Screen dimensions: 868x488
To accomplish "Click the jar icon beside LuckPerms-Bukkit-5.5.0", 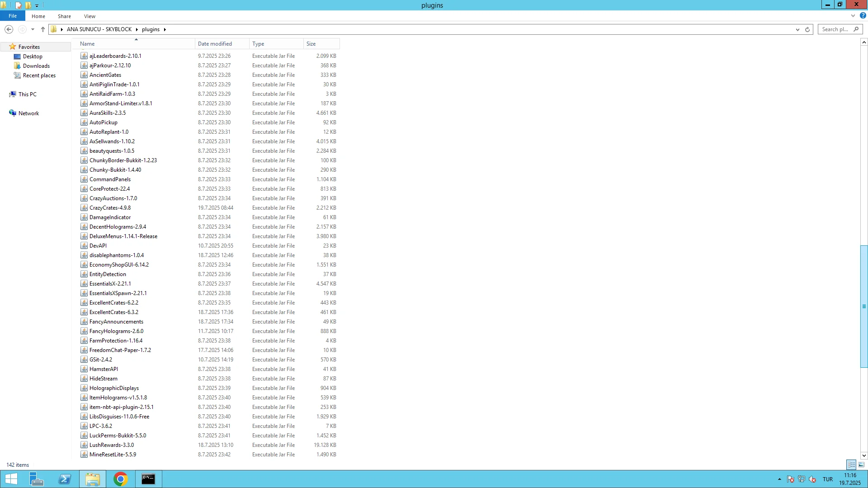I will [x=84, y=436].
